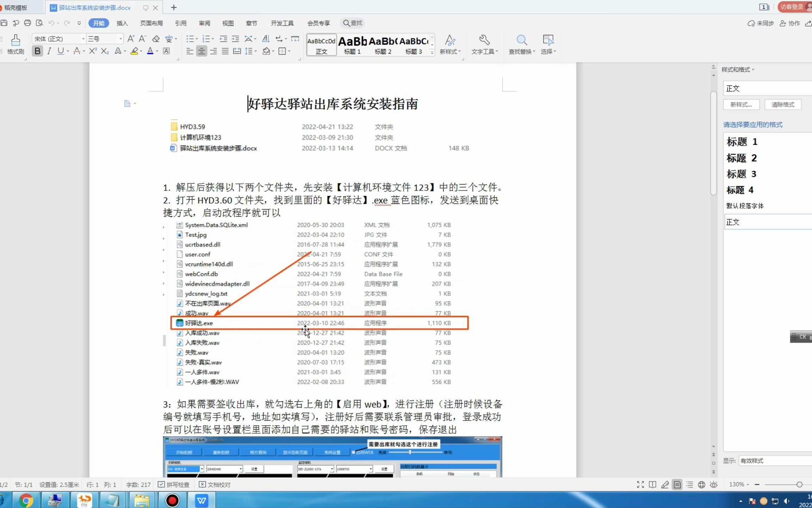812x508 pixels.
Task: Open the 插入 ribbon tab
Action: [x=122, y=23]
